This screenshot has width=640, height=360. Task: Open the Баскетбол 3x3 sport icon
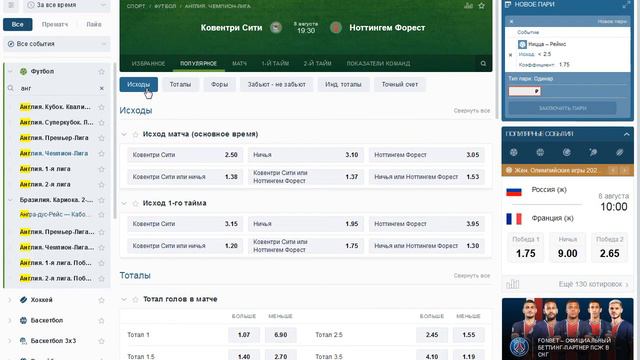23,341
